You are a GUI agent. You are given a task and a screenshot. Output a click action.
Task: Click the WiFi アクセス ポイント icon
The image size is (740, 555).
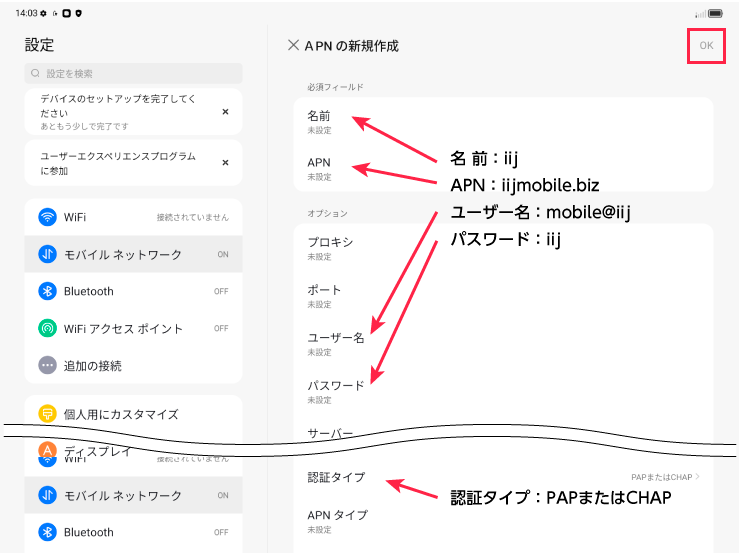(47, 328)
